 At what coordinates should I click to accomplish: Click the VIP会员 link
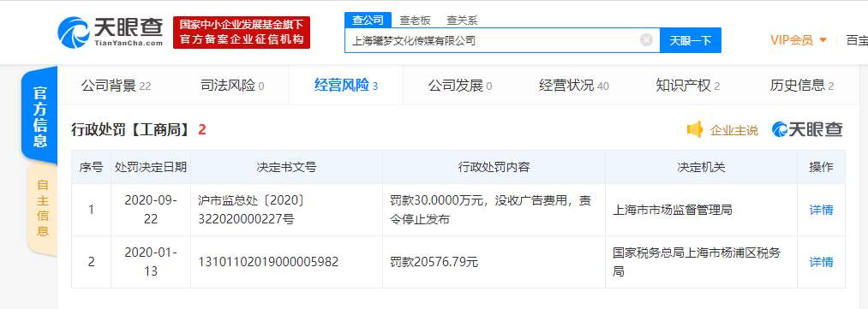click(792, 39)
